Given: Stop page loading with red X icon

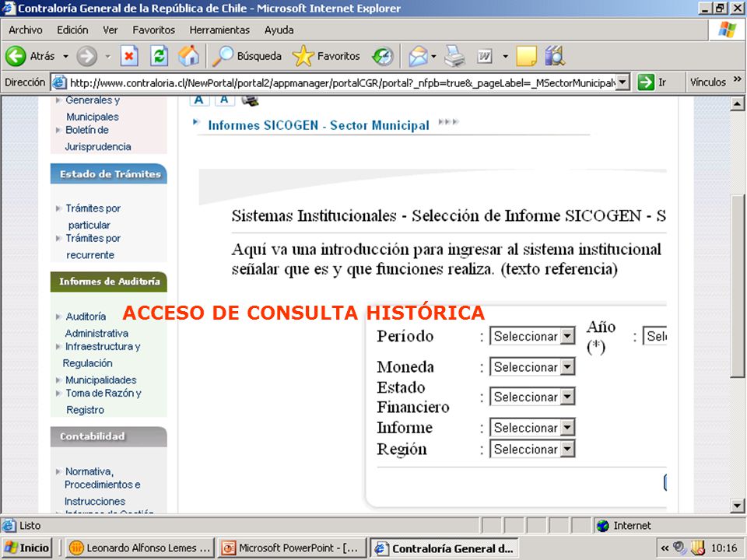Looking at the screenshot, I should [x=128, y=56].
